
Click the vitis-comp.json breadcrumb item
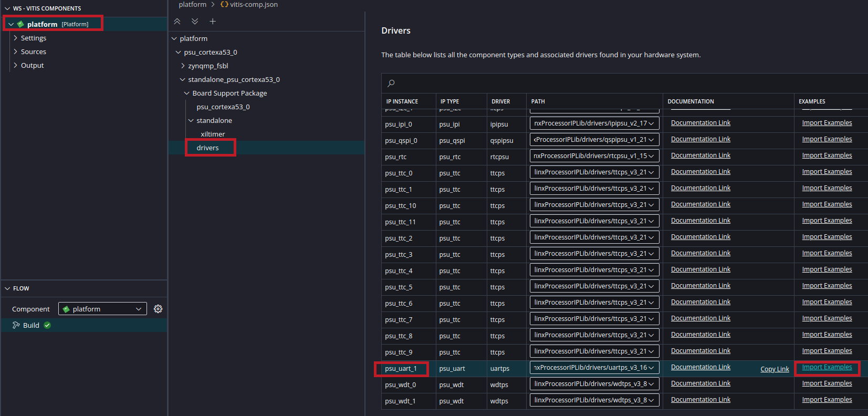[x=253, y=5]
